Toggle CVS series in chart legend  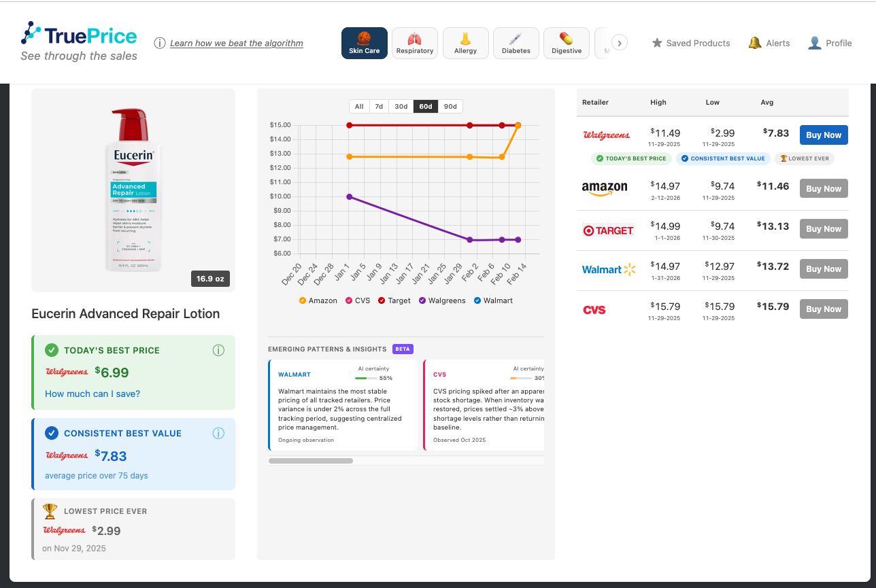click(358, 300)
